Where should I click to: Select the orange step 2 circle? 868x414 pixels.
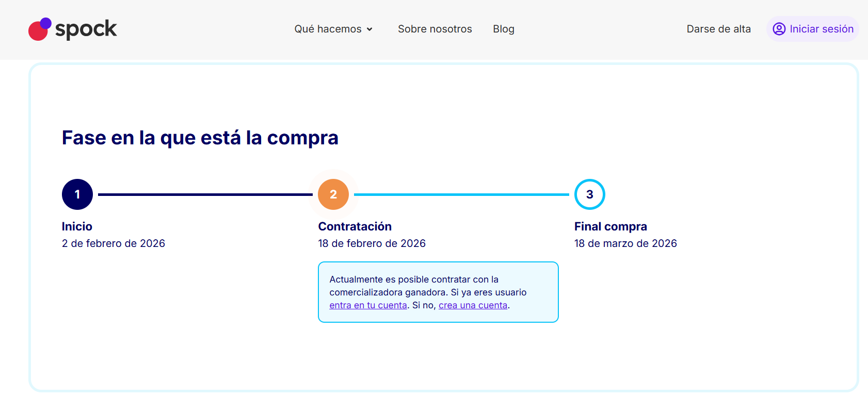coord(333,194)
